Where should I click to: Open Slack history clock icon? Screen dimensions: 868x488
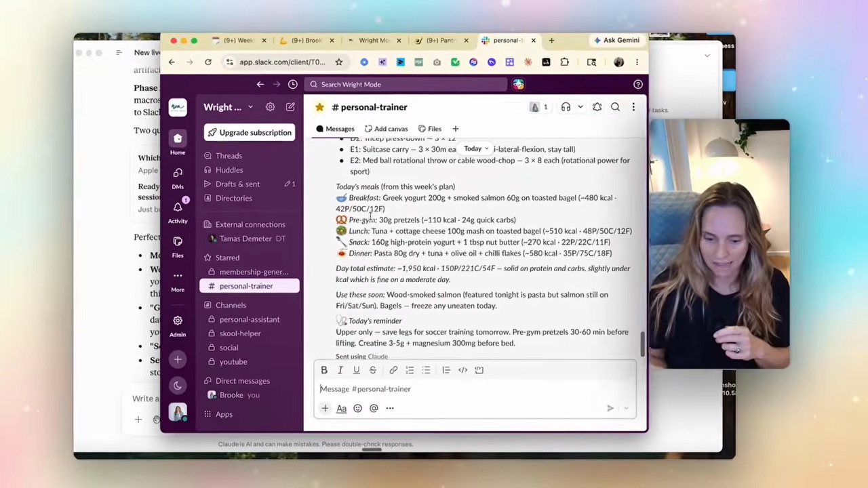tap(293, 84)
